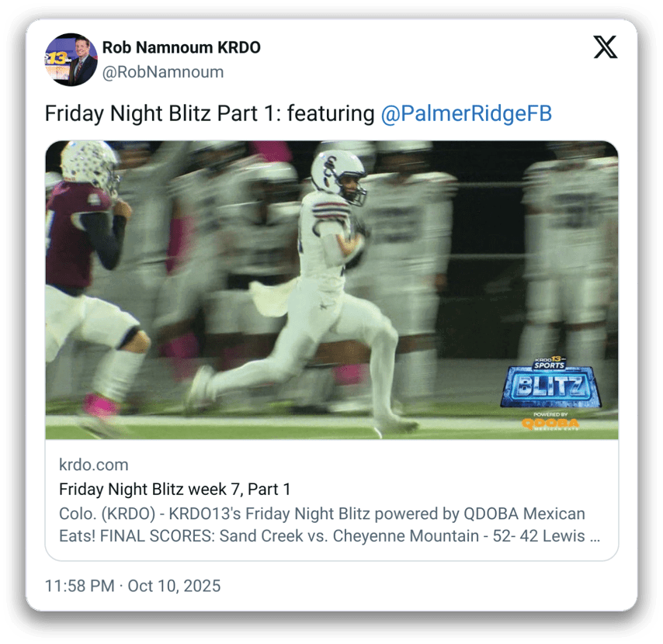Click the @RobNamnoum handle
This screenshot has height=644, width=663.
tap(163, 72)
